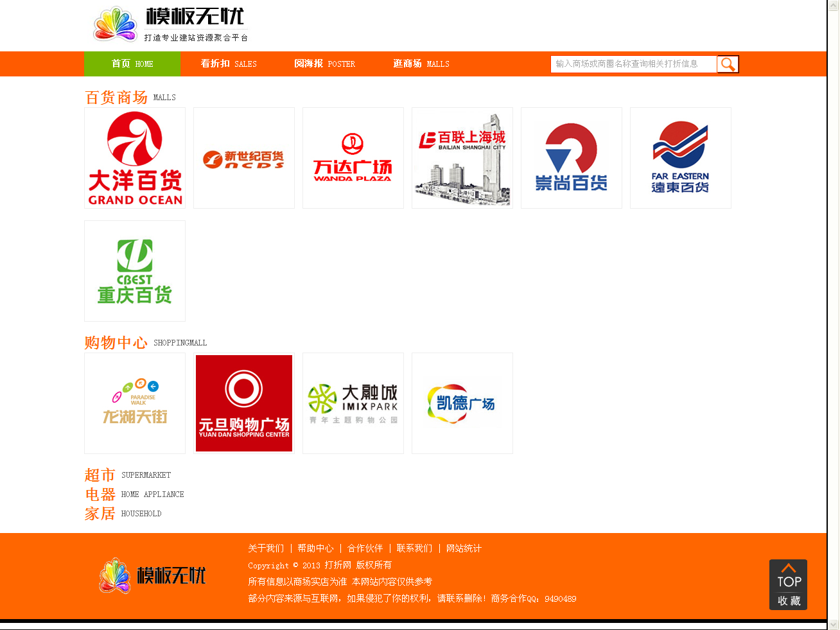This screenshot has width=840, height=630.
Task: Open the 逛商场 MALLS navigation item
Action: 421,64
